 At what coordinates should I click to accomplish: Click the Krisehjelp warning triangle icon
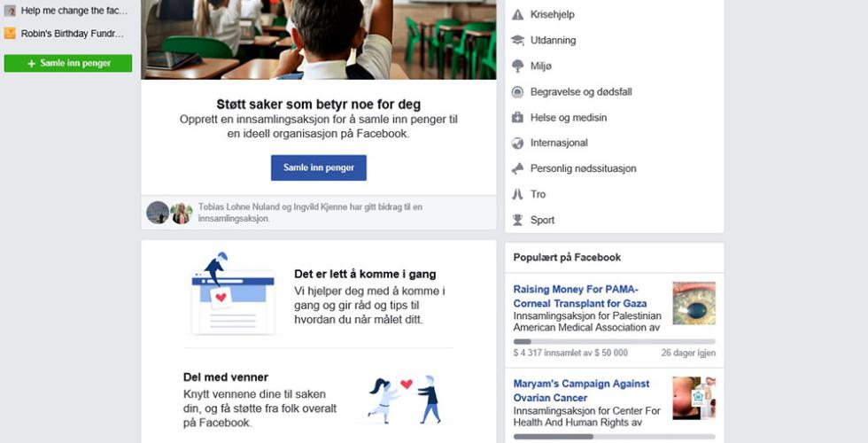[517, 15]
